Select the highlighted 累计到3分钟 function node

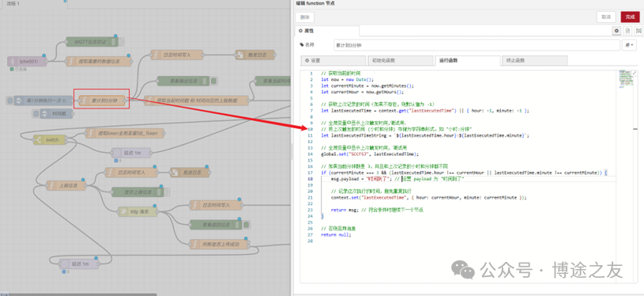101,101
